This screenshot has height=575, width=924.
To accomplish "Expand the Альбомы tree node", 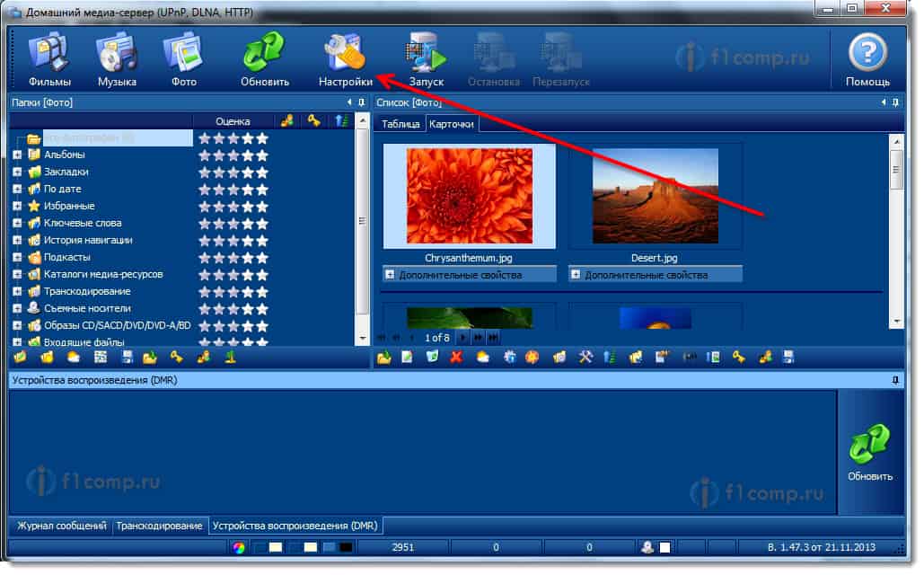I will pyautogui.click(x=17, y=155).
